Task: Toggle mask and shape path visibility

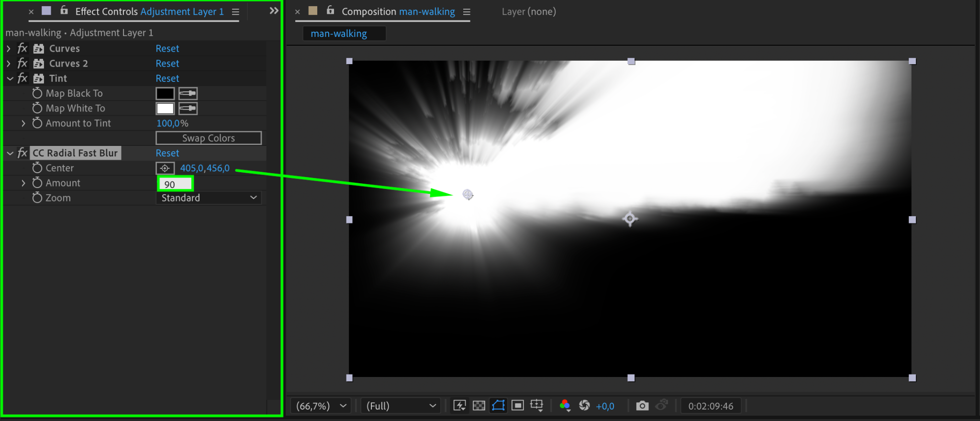Action: pyautogui.click(x=498, y=406)
